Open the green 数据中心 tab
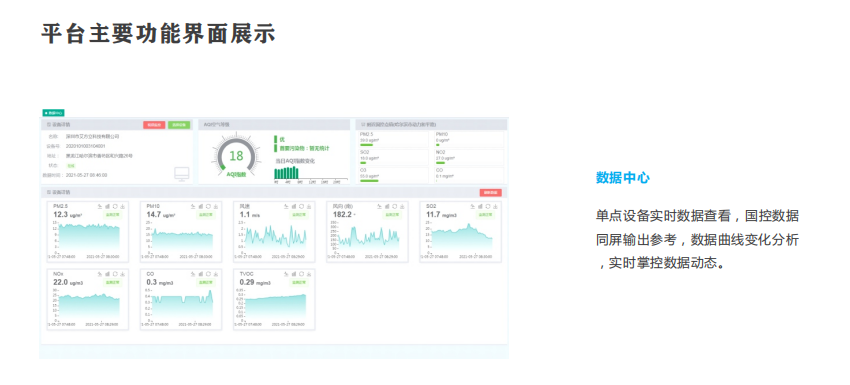The height and width of the screenshot is (385, 850). click(54, 113)
